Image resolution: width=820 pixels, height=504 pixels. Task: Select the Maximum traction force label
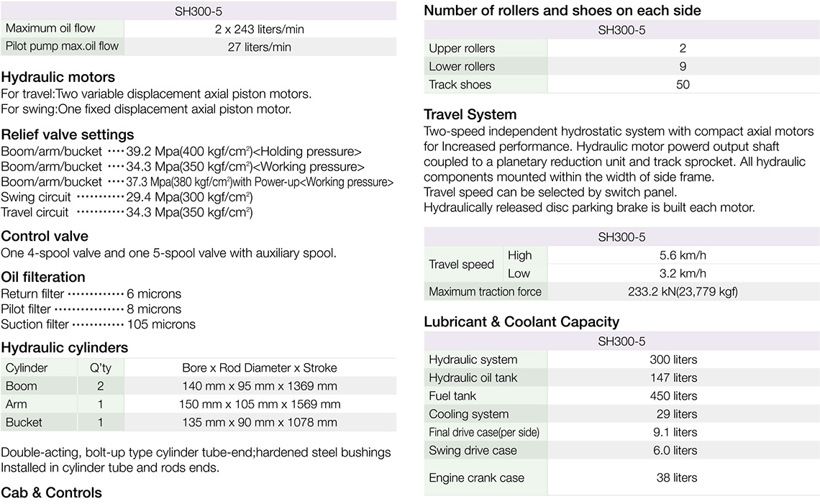(x=485, y=292)
